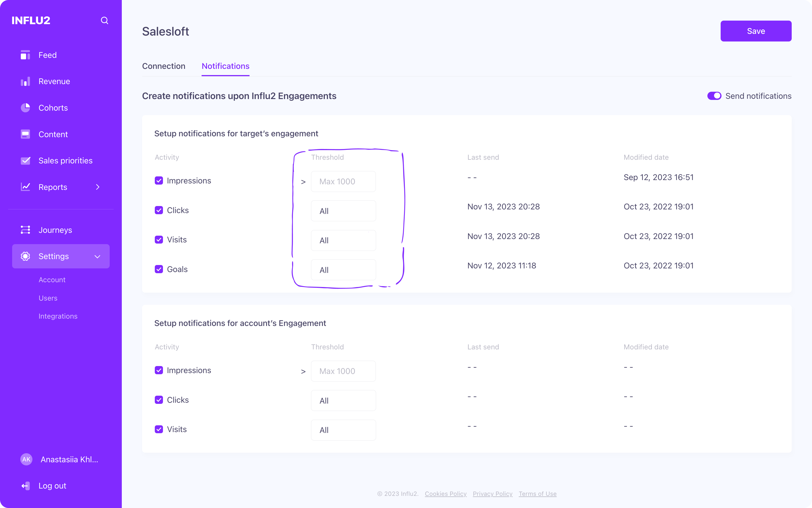
Task: Click the Cohorts pie chart icon
Action: point(25,108)
